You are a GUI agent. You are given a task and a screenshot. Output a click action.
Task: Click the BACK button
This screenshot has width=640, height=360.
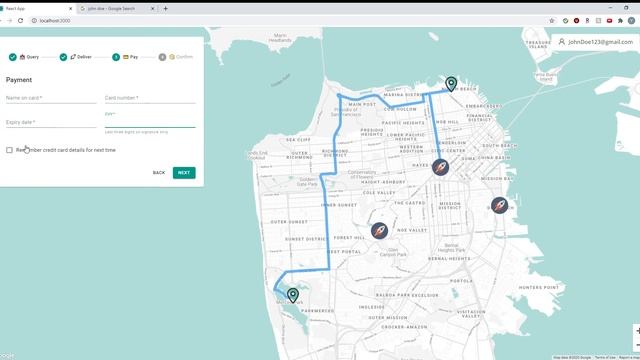coord(159,173)
